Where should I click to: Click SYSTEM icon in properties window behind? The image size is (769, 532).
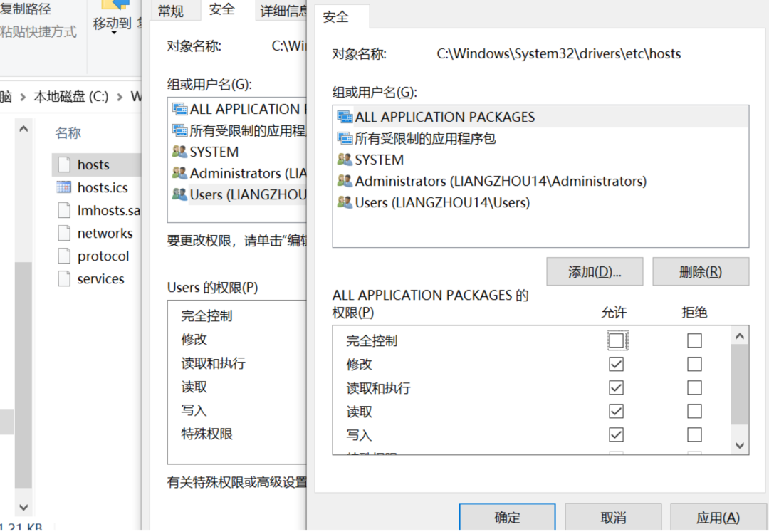coord(179,152)
